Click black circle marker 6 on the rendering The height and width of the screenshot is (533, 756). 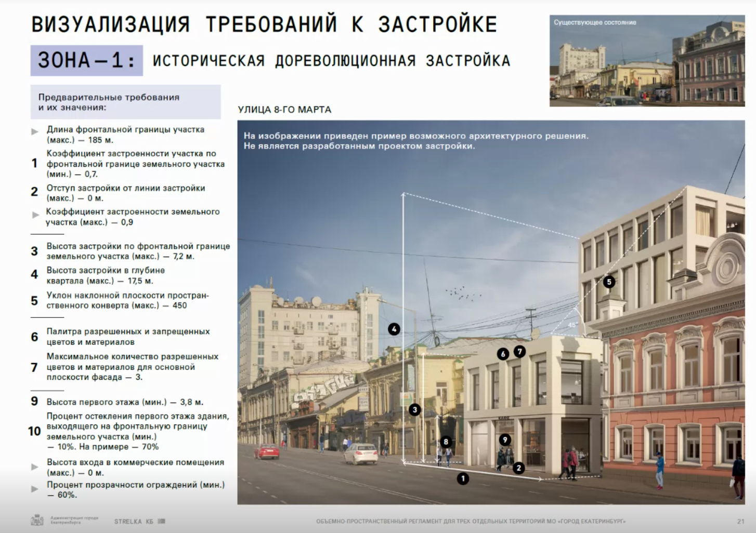point(502,354)
